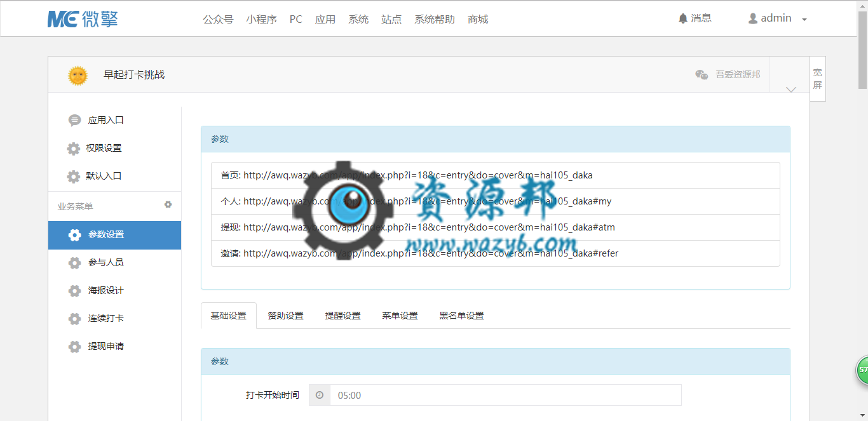Screen dimensions: 868x421
Task: Open the 消息 bell notifications
Action: coord(683,18)
